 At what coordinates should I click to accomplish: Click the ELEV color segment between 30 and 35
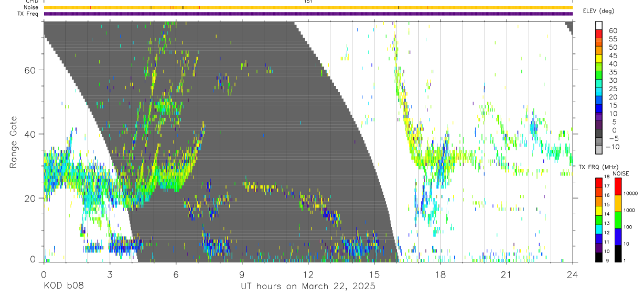tap(599, 76)
